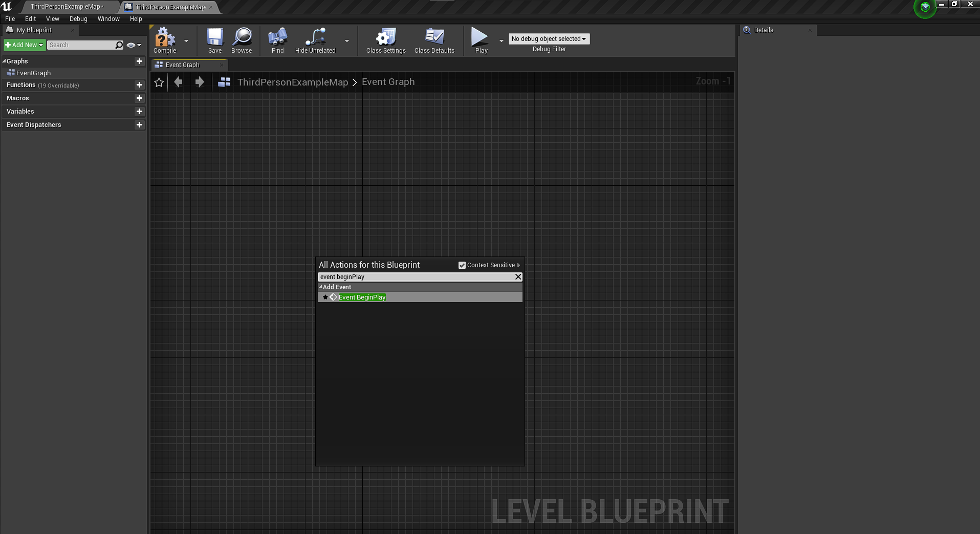This screenshot has width=980, height=534.
Task: Click the Find tool icon
Action: click(277, 37)
